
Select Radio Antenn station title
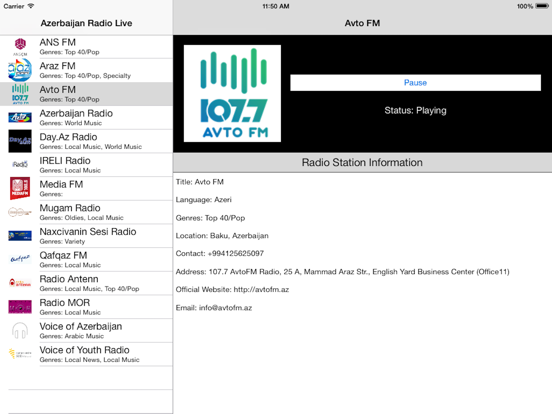(69, 279)
